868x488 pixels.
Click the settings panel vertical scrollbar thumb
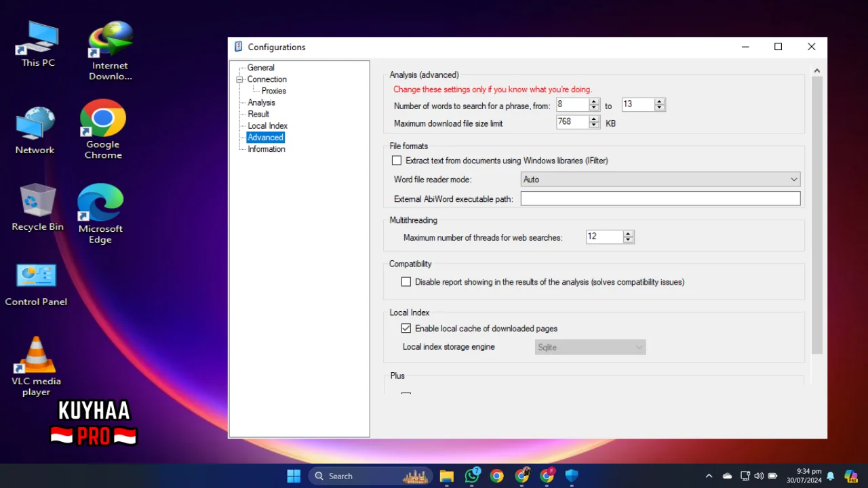(817, 215)
